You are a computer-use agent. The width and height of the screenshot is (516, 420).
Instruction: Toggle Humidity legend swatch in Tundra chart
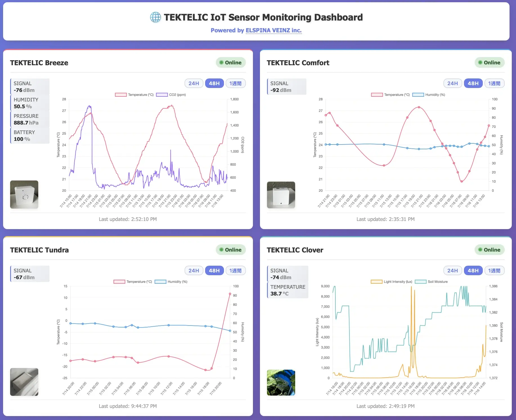[x=160, y=282]
